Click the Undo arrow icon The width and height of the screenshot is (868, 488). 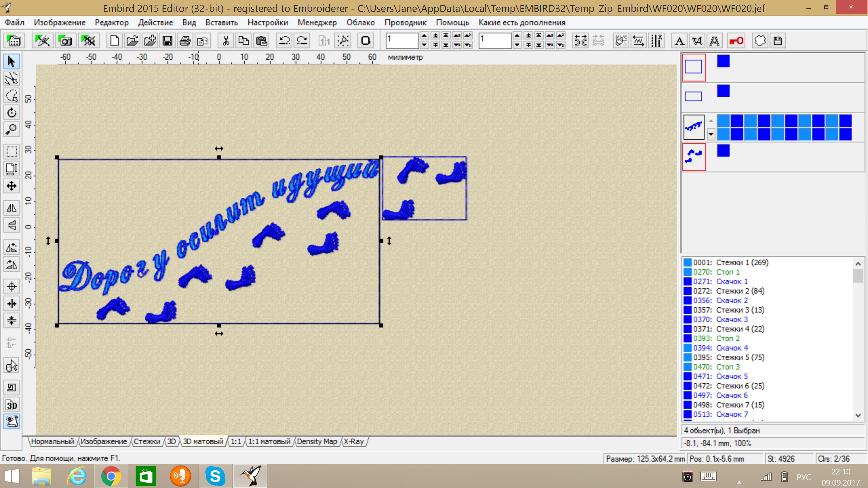pyautogui.click(x=284, y=41)
